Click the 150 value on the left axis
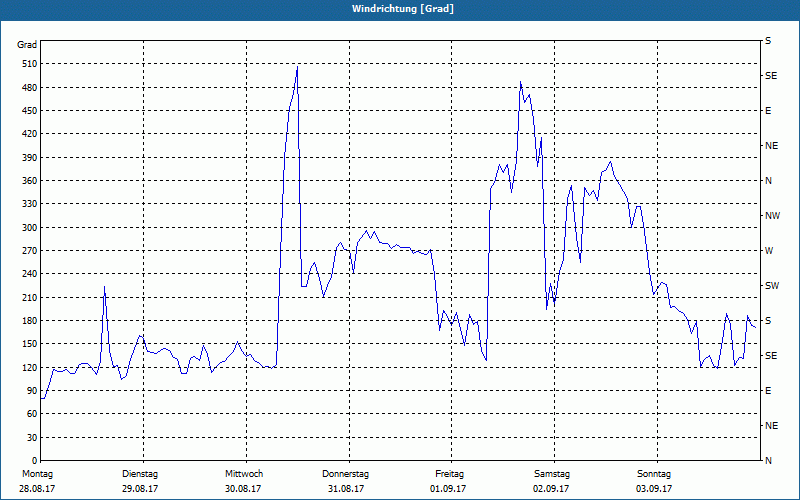Screen dimensions: 800x500 pos(30,344)
